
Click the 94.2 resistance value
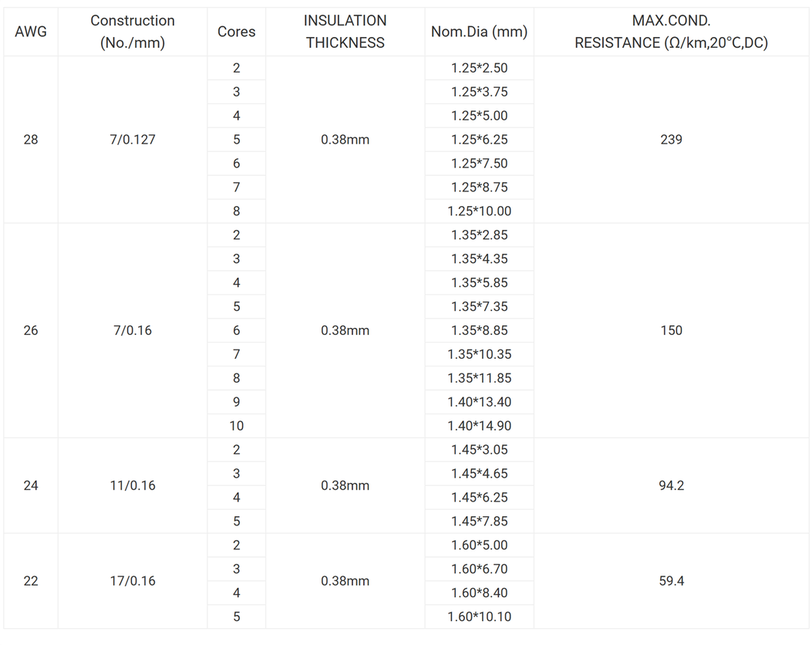[x=671, y=485]
